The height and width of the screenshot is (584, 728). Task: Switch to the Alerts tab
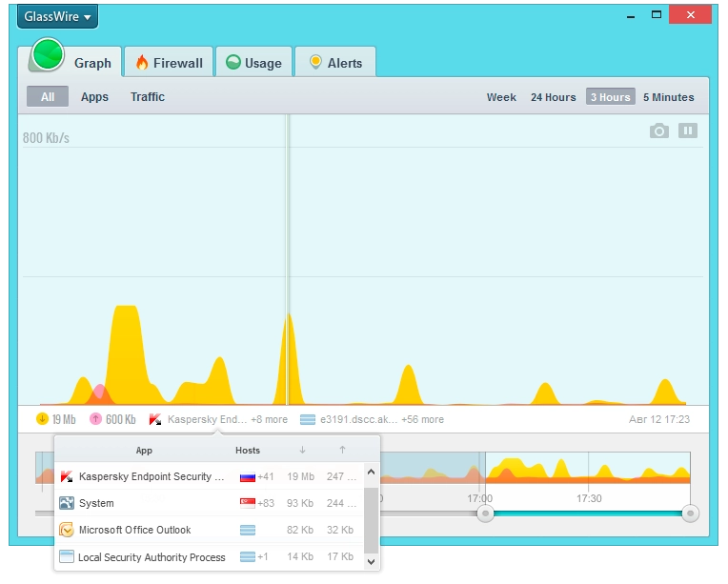pyautogui.click(x=335, y=62)
